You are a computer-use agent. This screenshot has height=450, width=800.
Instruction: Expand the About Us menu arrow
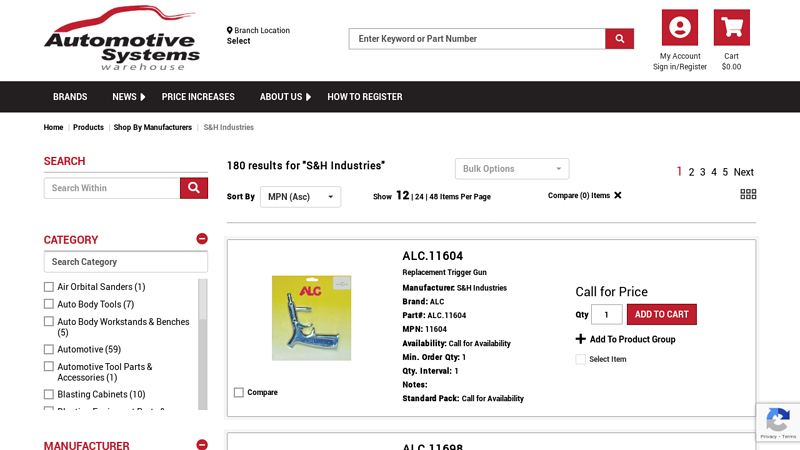click(308, 97)
